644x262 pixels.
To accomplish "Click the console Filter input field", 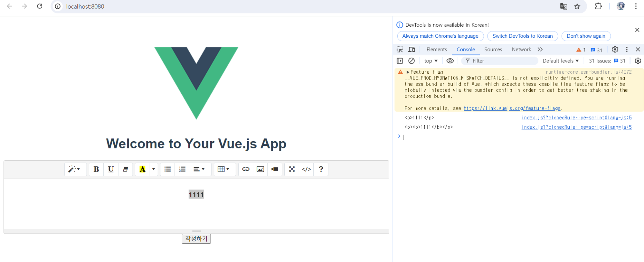I will (x=500, y=61).
